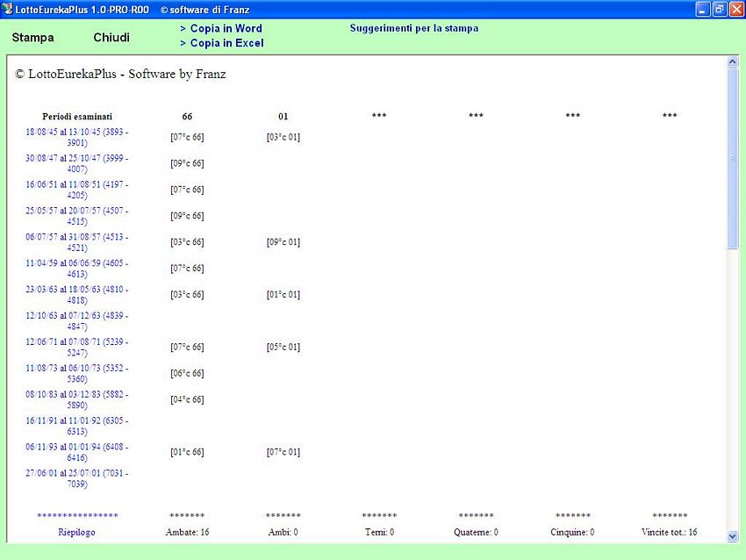Image resolution: width=746 pixels, height=560 pixels.
Task: Click the LottoEurekaPlus title bar icon
Action: (x=7, y=9)
